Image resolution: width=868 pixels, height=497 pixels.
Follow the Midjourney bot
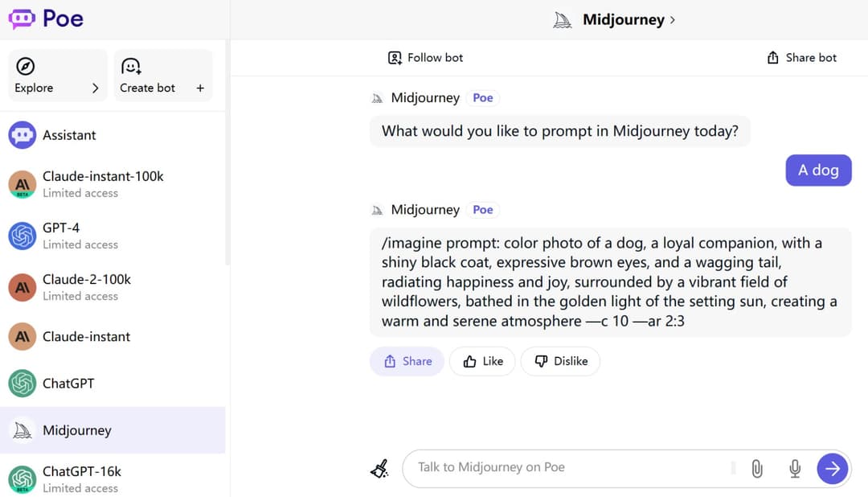pos(425,58)
